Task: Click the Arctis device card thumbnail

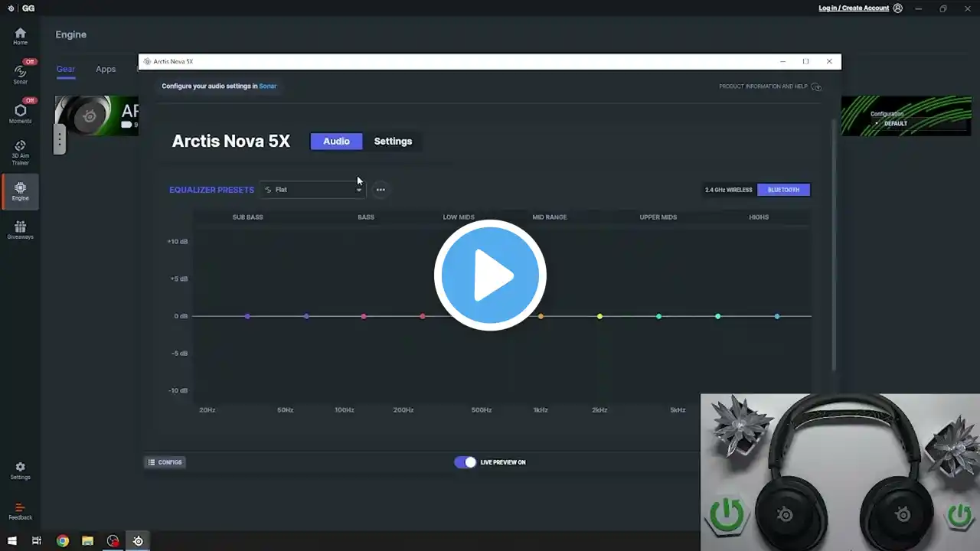Action: pos(96,116)
